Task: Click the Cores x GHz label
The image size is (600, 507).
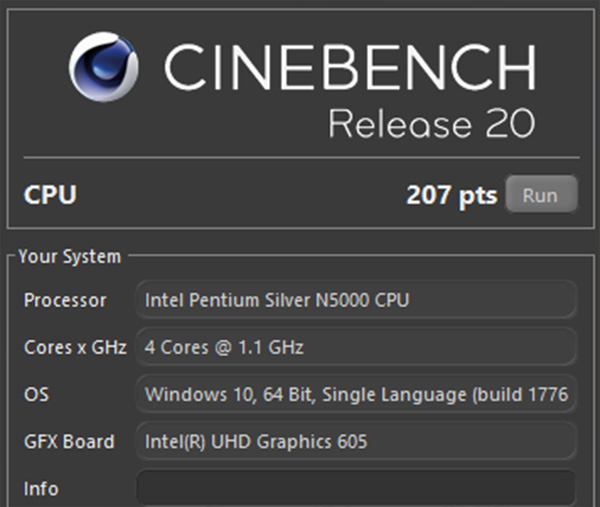Action: 75,348
